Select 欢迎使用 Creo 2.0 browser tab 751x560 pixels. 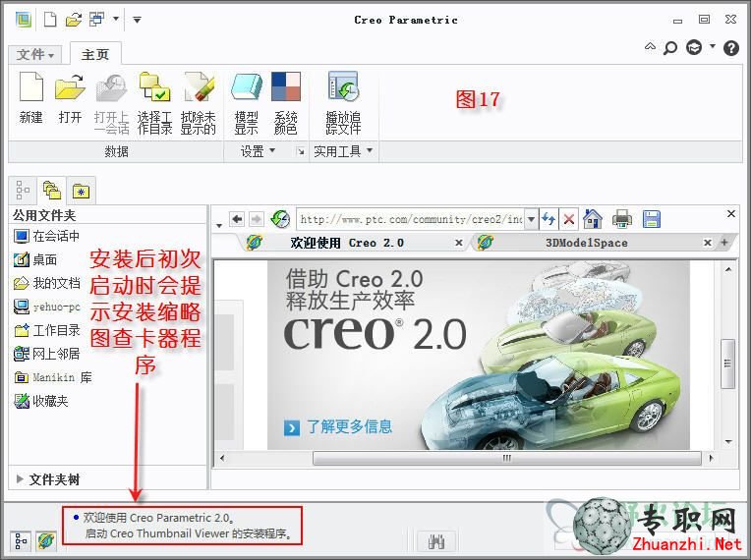347,243
